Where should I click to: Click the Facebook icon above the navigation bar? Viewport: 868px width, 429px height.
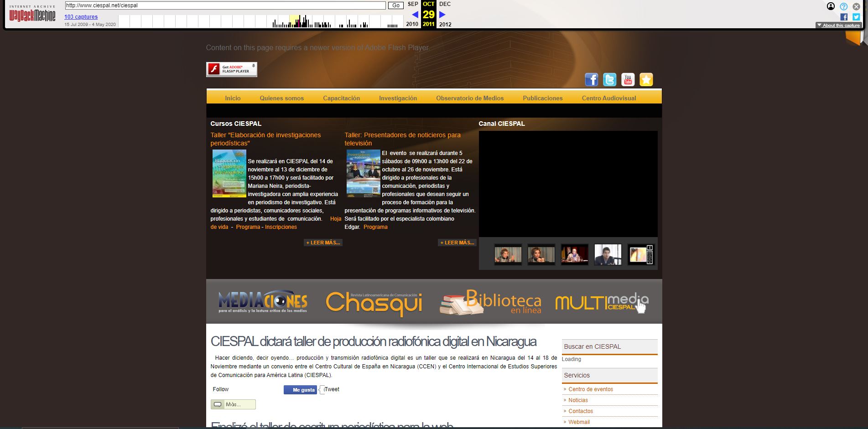point(591,80)
